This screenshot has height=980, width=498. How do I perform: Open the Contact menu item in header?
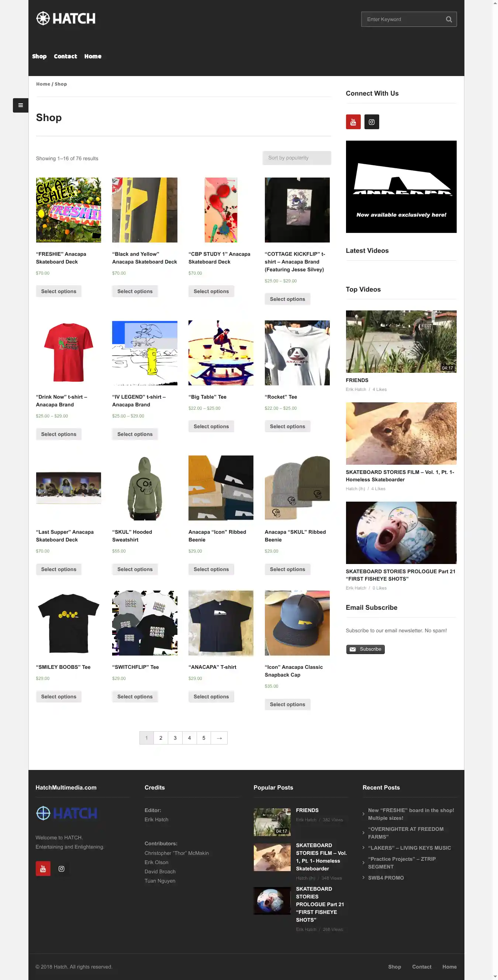coord(65,56)
